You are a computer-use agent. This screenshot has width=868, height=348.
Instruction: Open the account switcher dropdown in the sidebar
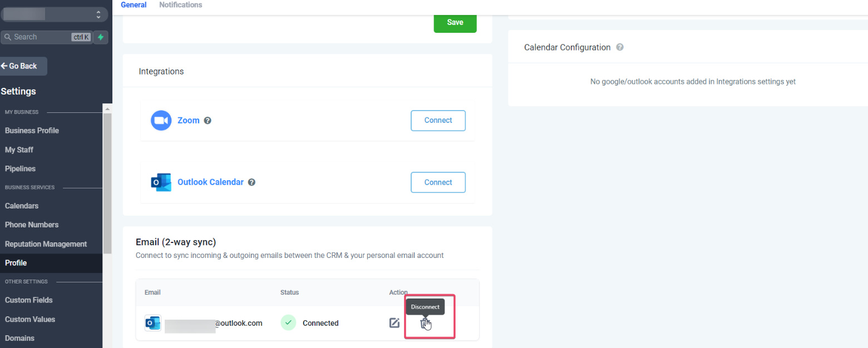[x=54, y=14]
